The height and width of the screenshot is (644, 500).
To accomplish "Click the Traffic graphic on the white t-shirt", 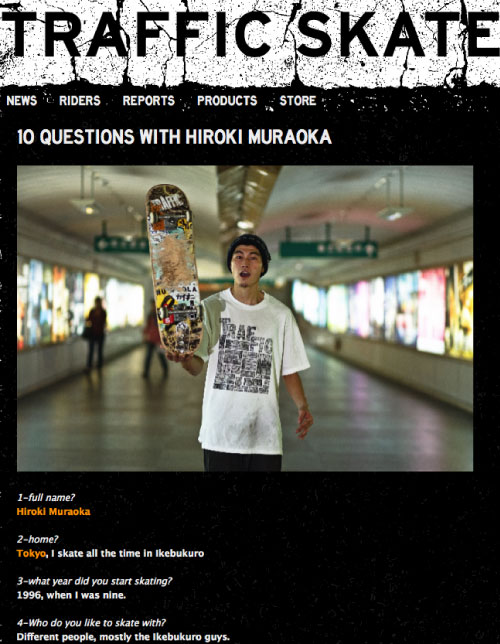I will click(242, 355).
